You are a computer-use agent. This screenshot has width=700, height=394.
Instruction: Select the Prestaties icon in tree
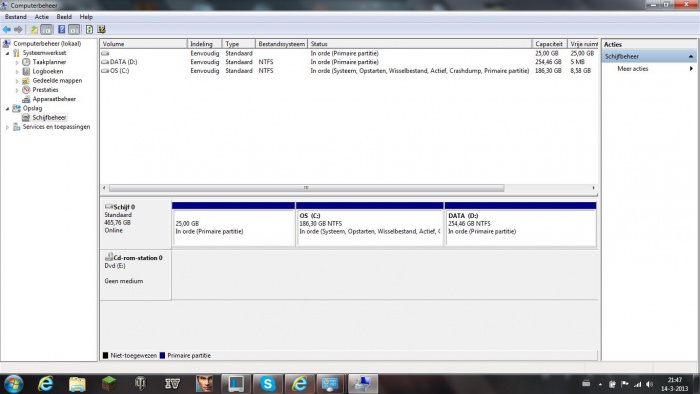pyautogui.click(x=26, y=90)
